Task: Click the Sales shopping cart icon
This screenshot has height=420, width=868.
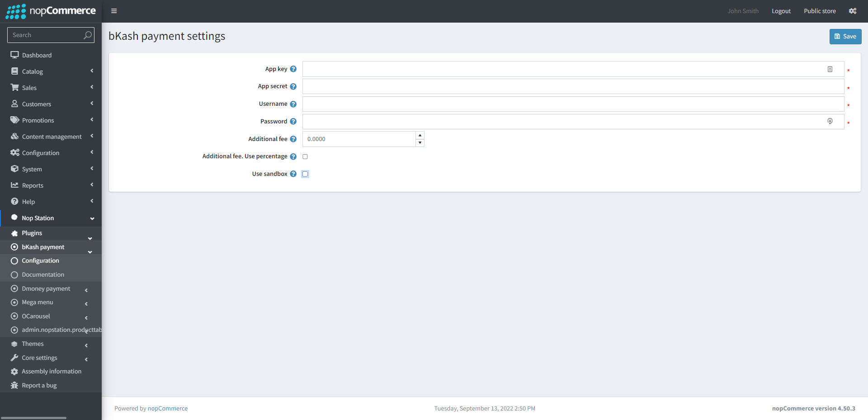Action: pyautogui.click(x=14, y=87)
